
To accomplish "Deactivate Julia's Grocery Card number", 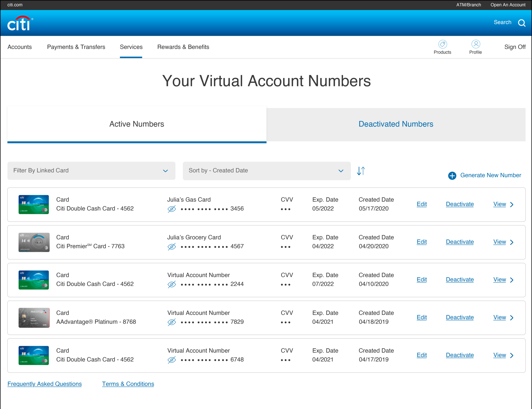I will [x=460, y=242].
